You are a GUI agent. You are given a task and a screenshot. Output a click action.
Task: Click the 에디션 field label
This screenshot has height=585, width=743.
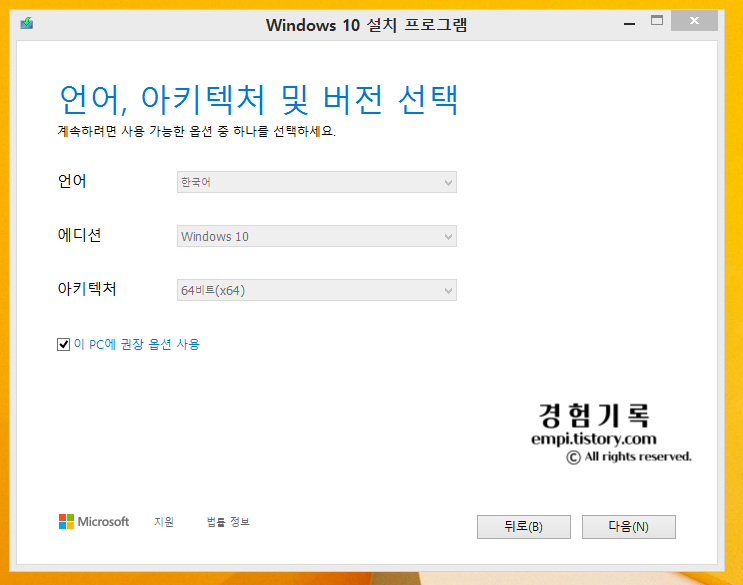click(x=79, y=234)
